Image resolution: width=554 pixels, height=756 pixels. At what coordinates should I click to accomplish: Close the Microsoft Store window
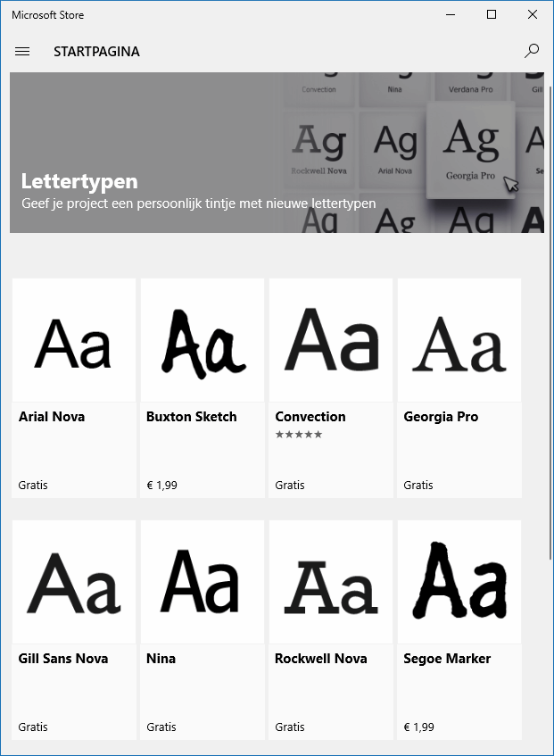coord(533,14)
